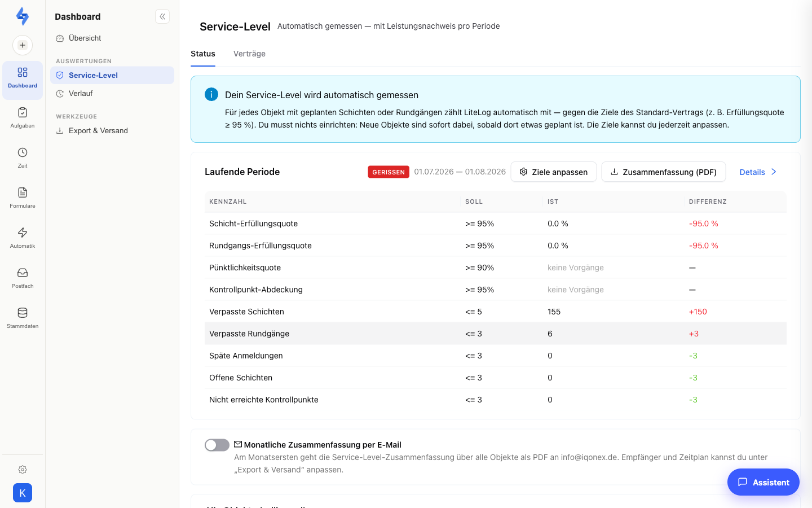Click the Ziele anpassen button

pyautogui.click(x=554, y=172)
